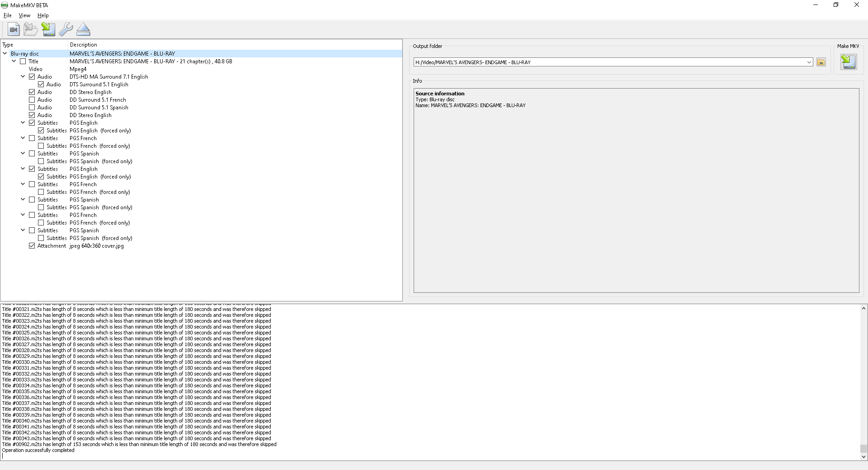868x470 pixels.
Task: Collapse the Blu-ray disc tree node
Action: [5, 53]
